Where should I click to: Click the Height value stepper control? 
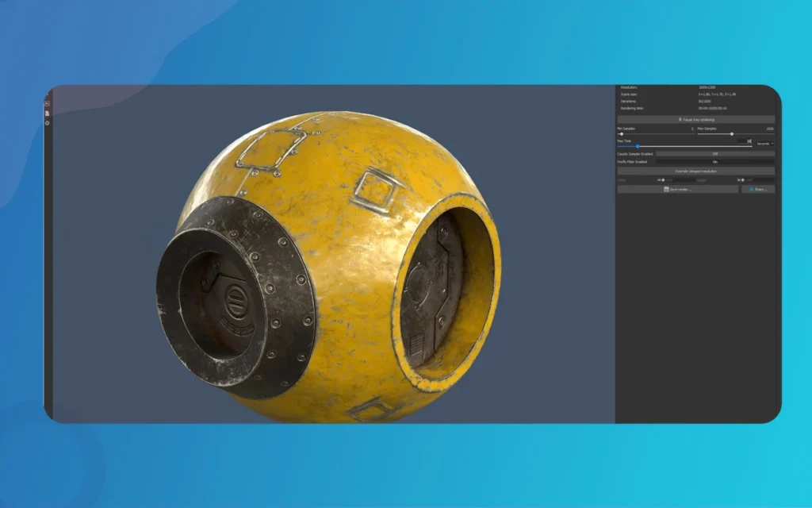coord(741,180)
